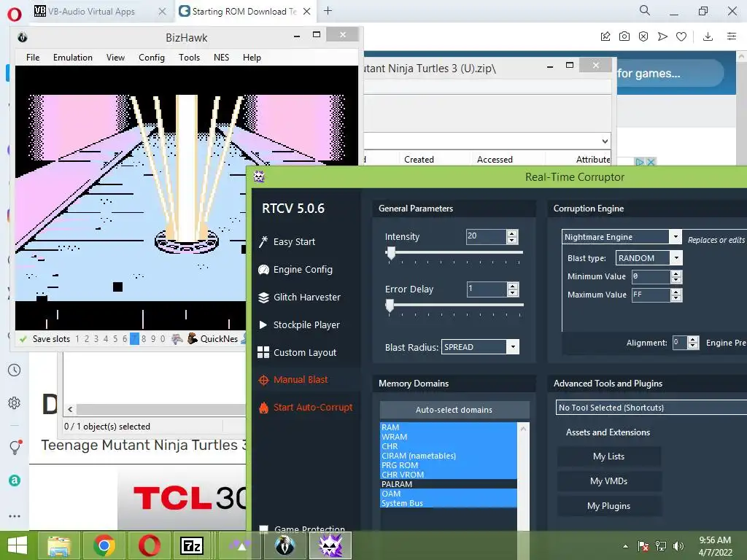Open BizHawk Help menu
This screenshot has width=747, height=560.
(x=252, y=58)
